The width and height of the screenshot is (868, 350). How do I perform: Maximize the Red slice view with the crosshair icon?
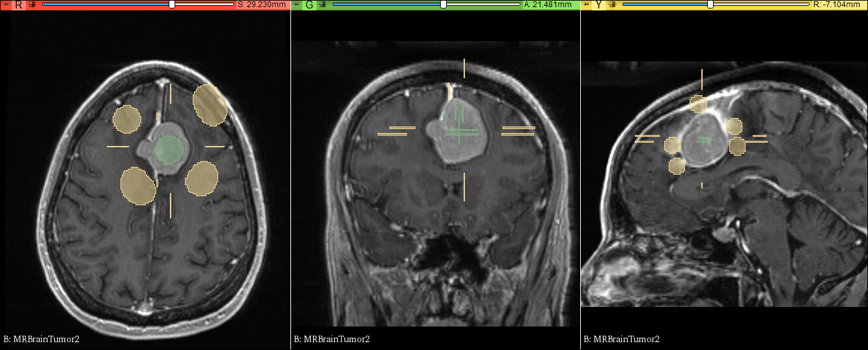click(32, 5)
